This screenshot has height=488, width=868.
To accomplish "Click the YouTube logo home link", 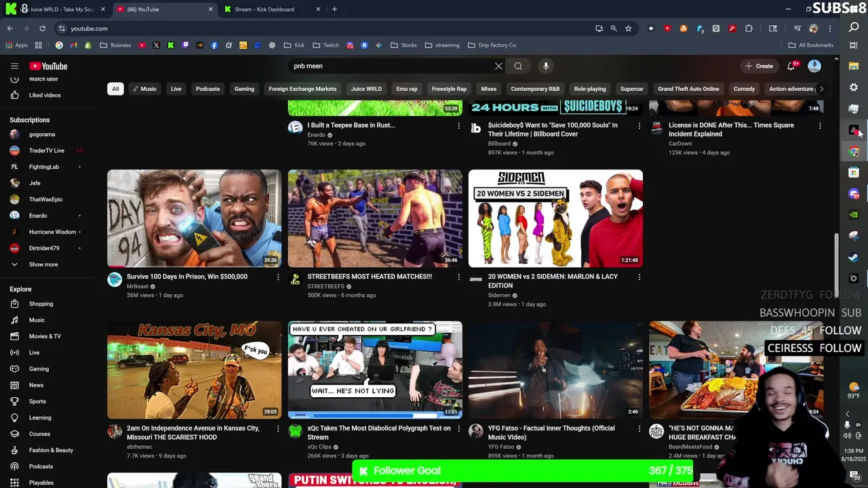I will [48, 66].
